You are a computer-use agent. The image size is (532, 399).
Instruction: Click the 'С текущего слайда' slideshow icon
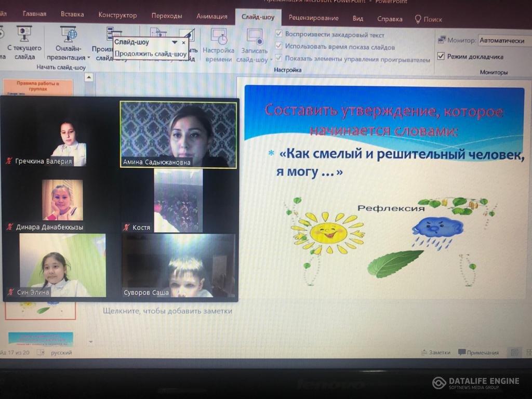point(24,34)
